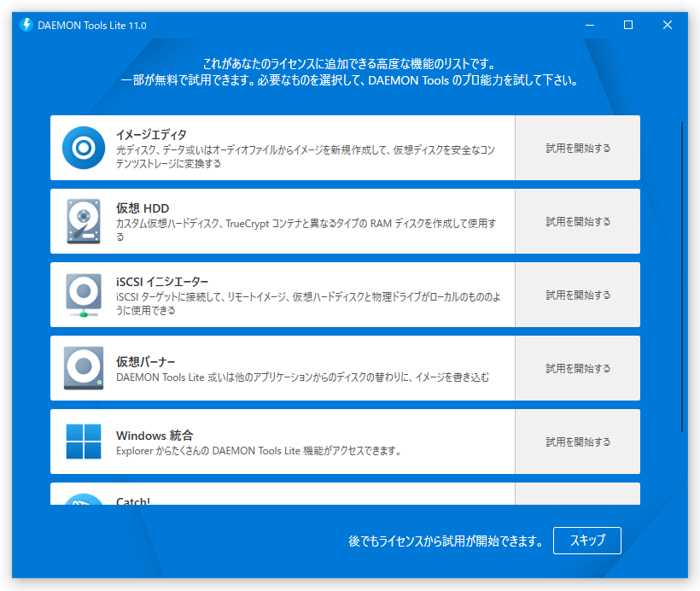Image resolution: width=700 pixels, height=591 pixels.
Task: Click the イメージエディタ disc icon
Action: coord(84,148)
